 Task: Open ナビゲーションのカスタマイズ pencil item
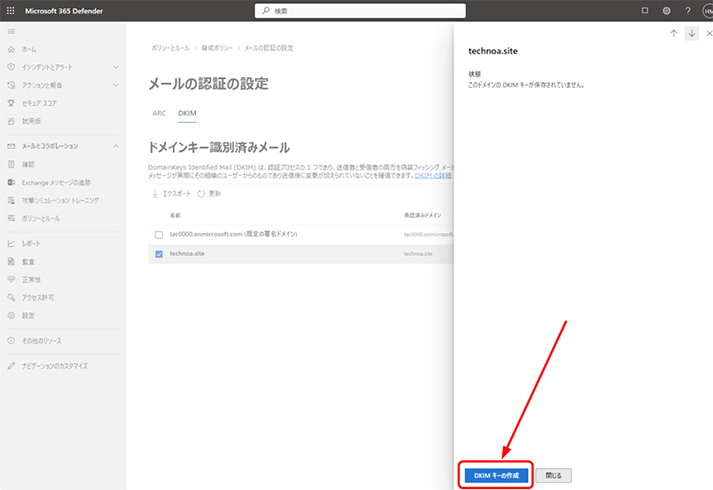pyautogui.click(x=55, y=366)
